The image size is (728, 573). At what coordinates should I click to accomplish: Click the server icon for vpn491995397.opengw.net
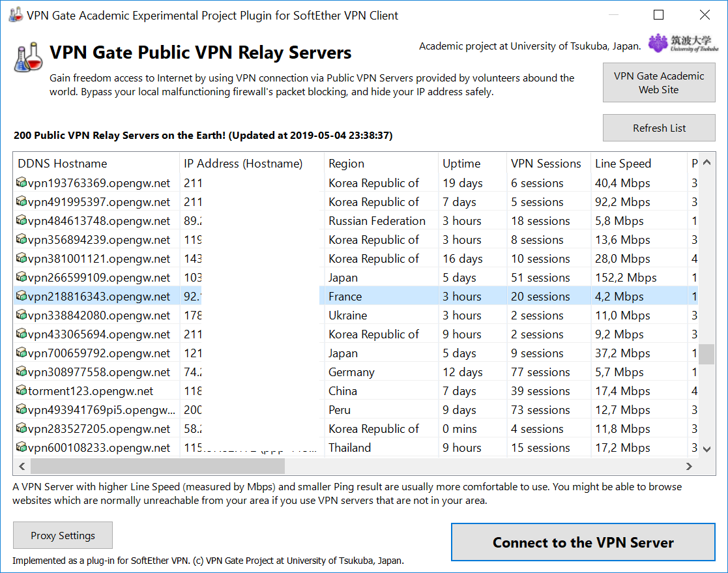pyautogui.click(x=22, y=201)
